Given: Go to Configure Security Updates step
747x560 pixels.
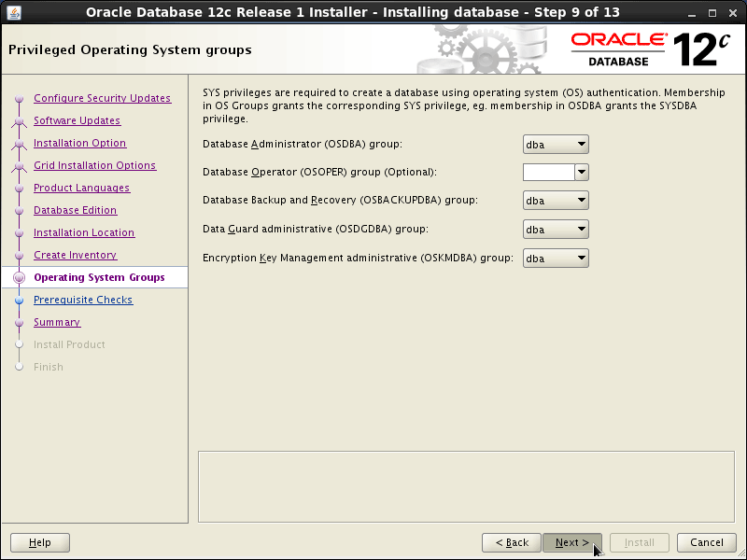Looking at the screenshot, I should tap(103, 98).
